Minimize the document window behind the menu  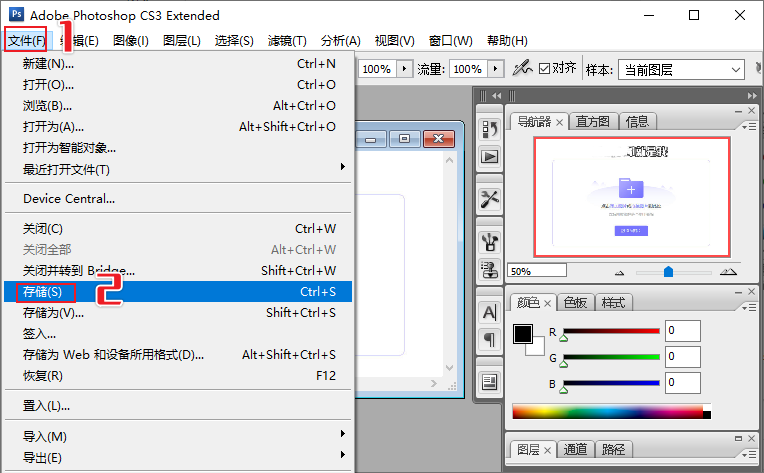click(371, 139)
